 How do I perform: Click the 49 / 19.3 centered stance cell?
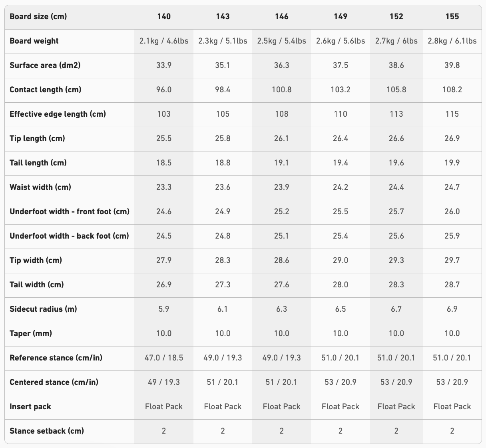coord(164,382)
